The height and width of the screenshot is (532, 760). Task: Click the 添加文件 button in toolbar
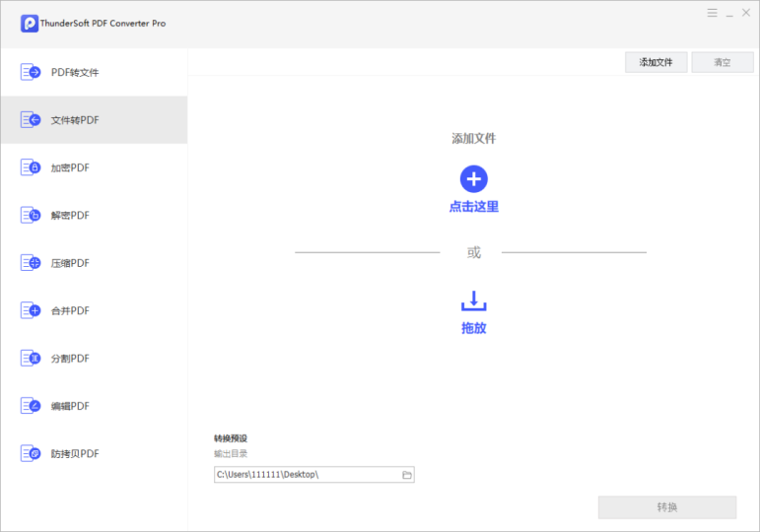pyautogui.click(x=656, y=62)
